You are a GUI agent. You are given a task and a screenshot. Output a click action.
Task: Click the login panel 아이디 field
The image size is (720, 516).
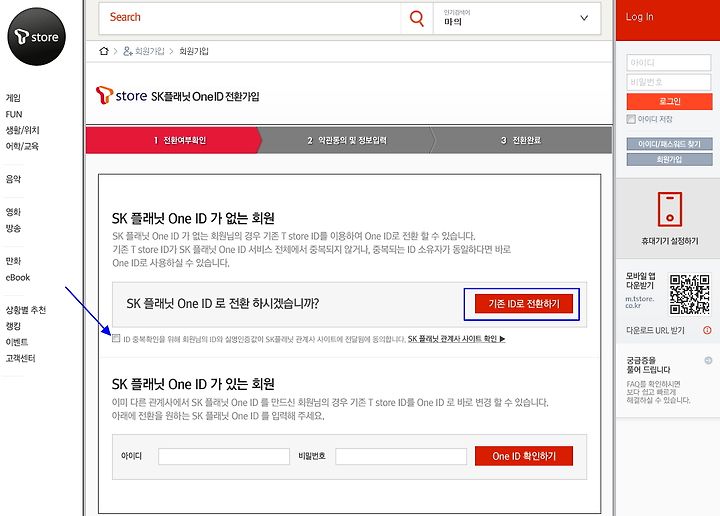(x=669, y=62)
